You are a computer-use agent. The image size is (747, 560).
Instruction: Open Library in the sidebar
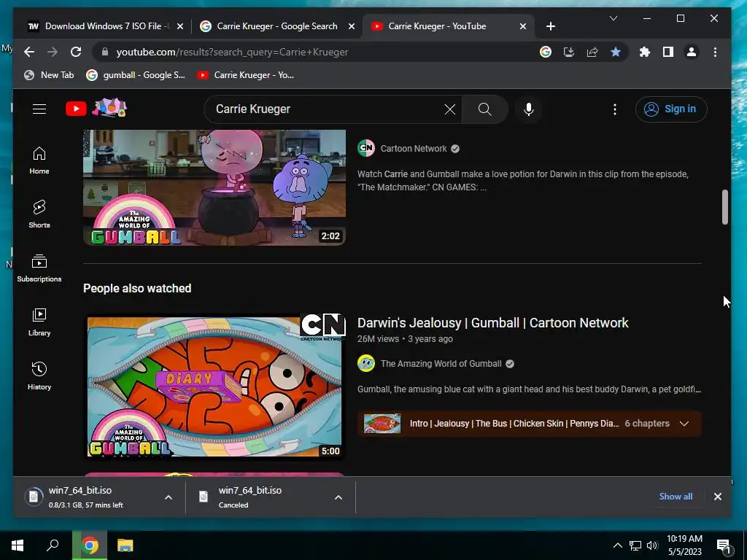[x=39, y=322]
